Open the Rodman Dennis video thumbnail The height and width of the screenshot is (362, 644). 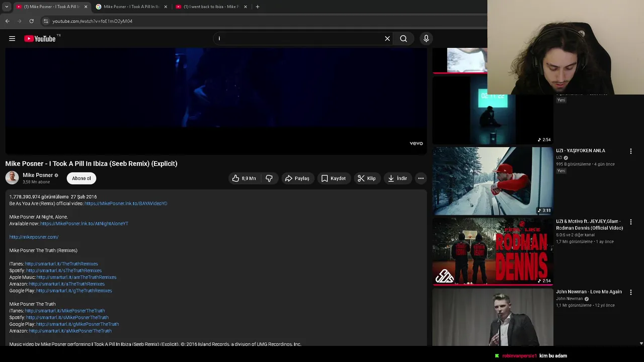[493, 251]
